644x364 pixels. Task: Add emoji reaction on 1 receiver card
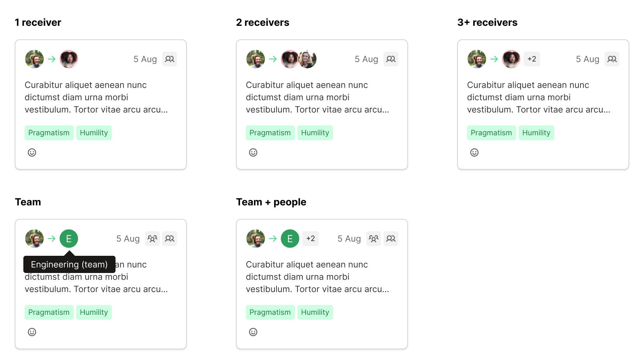(32, 152)
